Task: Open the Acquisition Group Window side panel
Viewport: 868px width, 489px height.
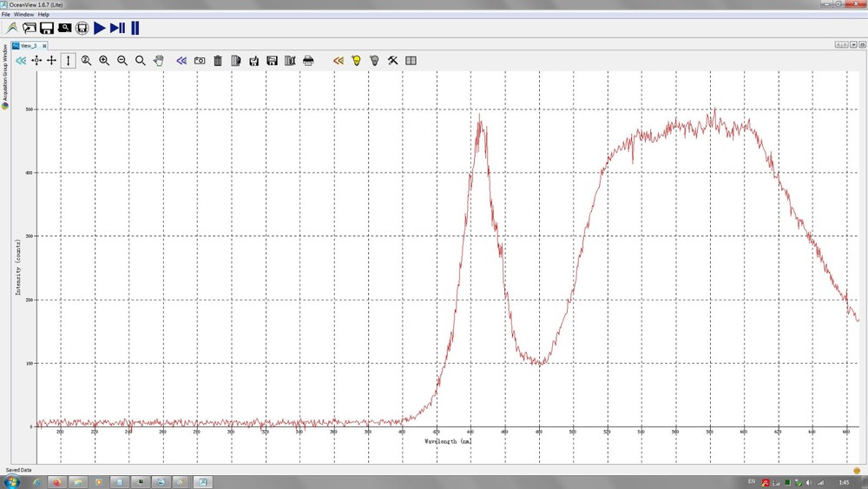Action: coord(5,76)
